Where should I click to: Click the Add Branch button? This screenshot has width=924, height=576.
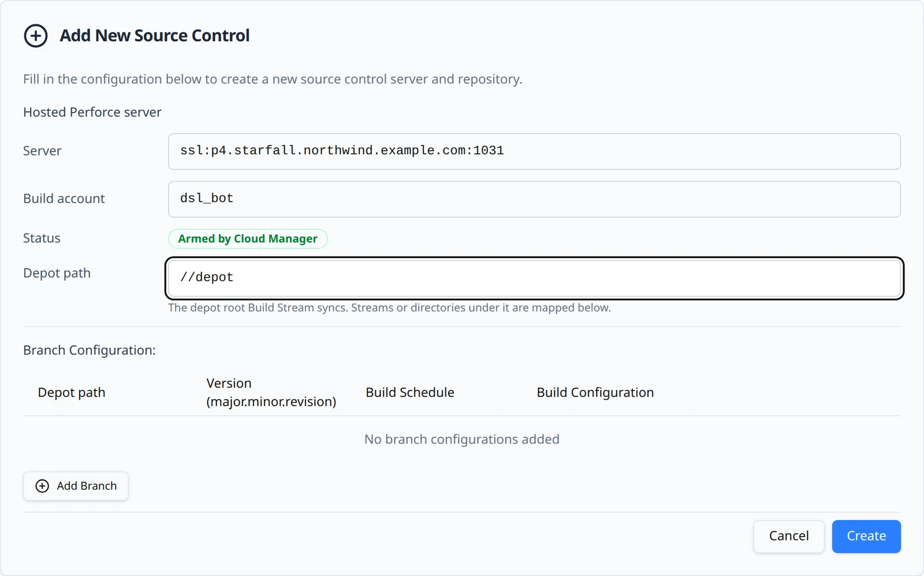(76, 486)
